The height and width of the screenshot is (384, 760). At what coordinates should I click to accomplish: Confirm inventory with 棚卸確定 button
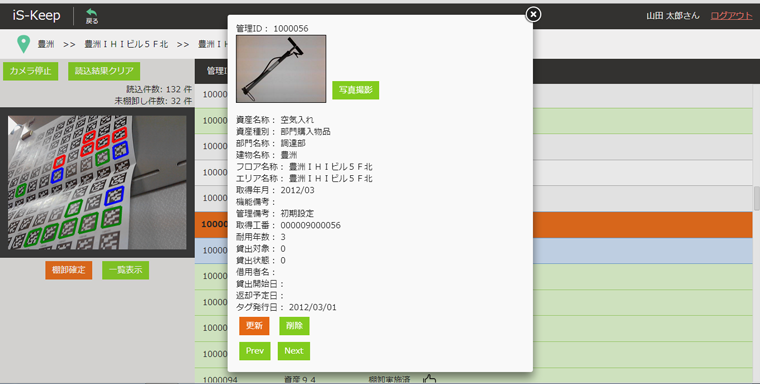pos(69,270)
